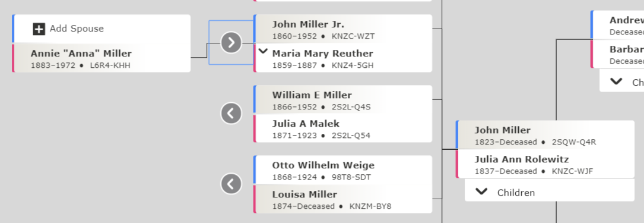Viewport: 644px width, 223px height.
Task: Click the ID KNZC-WJF
Action: point(572,171)
